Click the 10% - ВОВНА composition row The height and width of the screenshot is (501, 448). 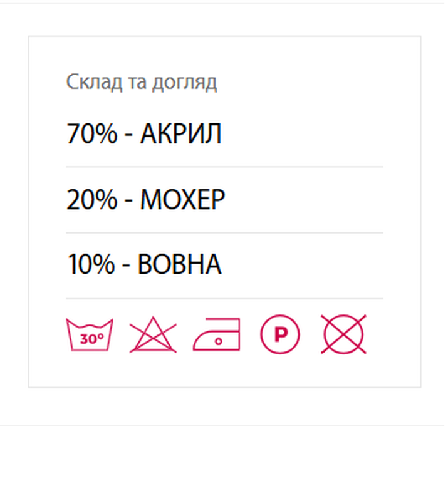tap(224, 265)
